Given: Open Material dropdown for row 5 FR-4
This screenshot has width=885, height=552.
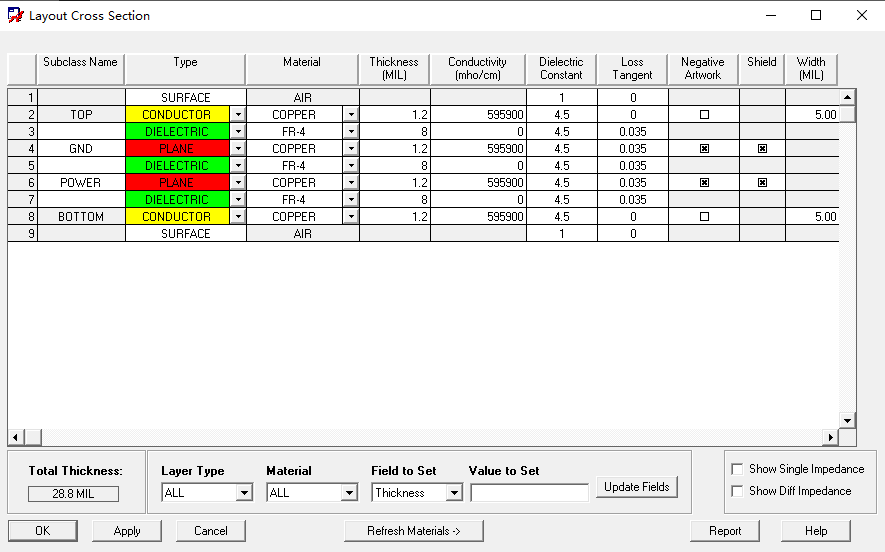Looking at the screenshot, I should coord(351,165).
